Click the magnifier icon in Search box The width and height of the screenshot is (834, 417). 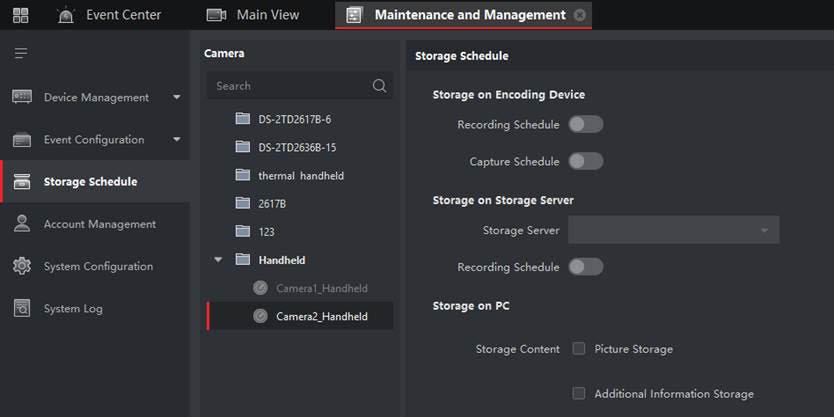[379, 86]
